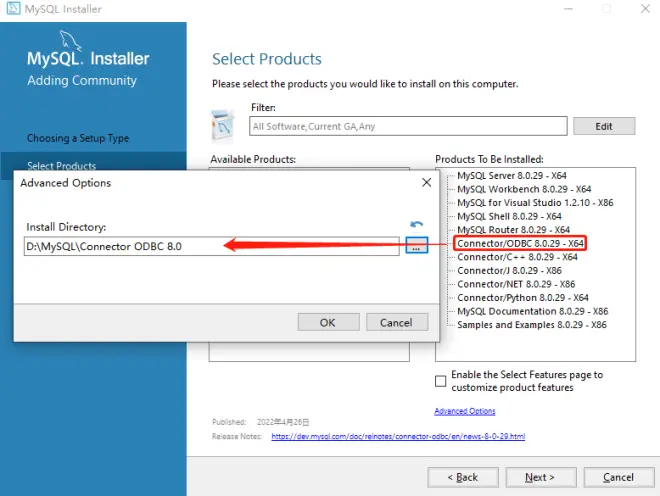Click the browse folder button in Advanced Options
Viewport: 660px width, 496px height.
click(416, 245)
